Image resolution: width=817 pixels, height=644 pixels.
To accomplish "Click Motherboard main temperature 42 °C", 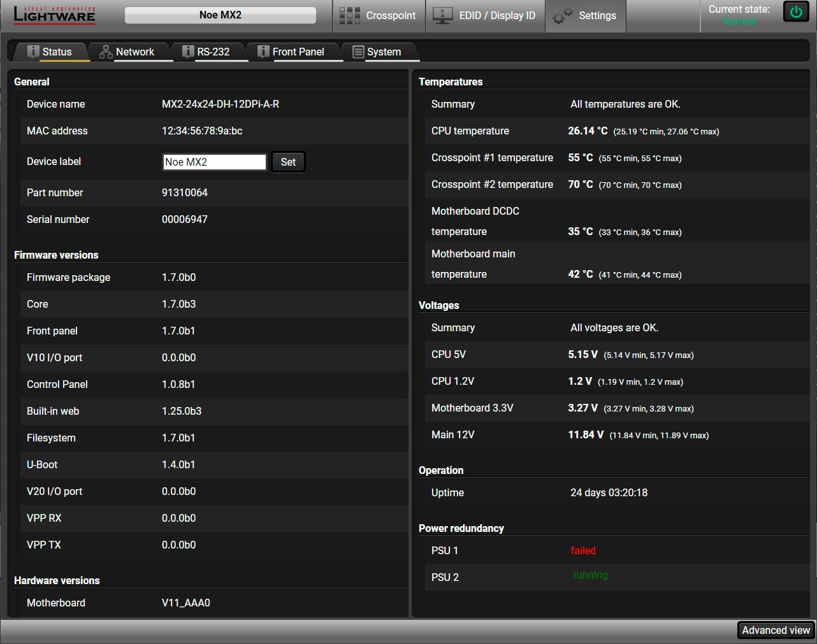I will pos(581,274).
